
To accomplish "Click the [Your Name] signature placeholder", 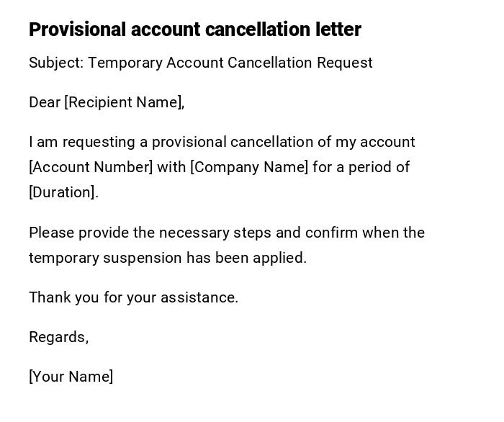I will (71, 377).
